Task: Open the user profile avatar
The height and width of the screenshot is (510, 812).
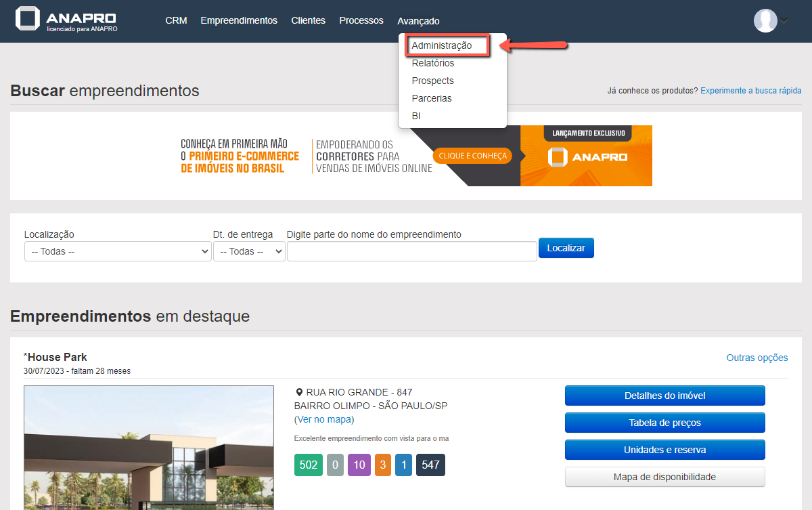Action: tap(765, 20)
